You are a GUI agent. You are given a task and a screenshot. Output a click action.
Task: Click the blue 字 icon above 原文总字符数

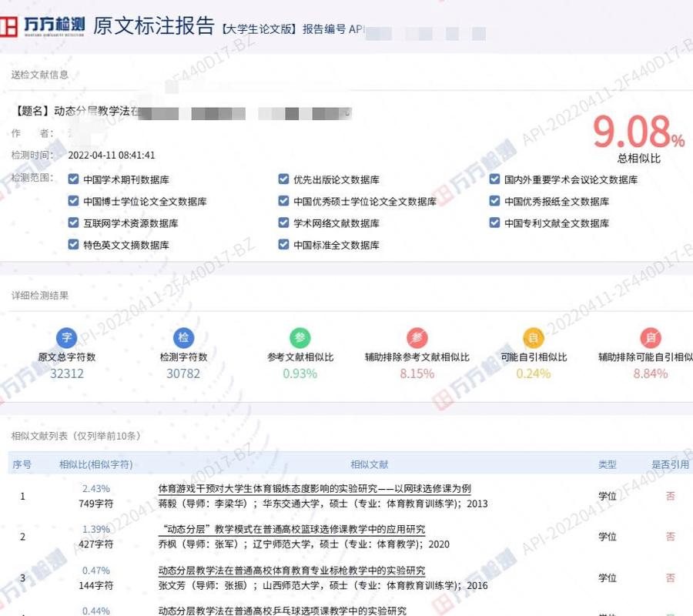[66, 337]
